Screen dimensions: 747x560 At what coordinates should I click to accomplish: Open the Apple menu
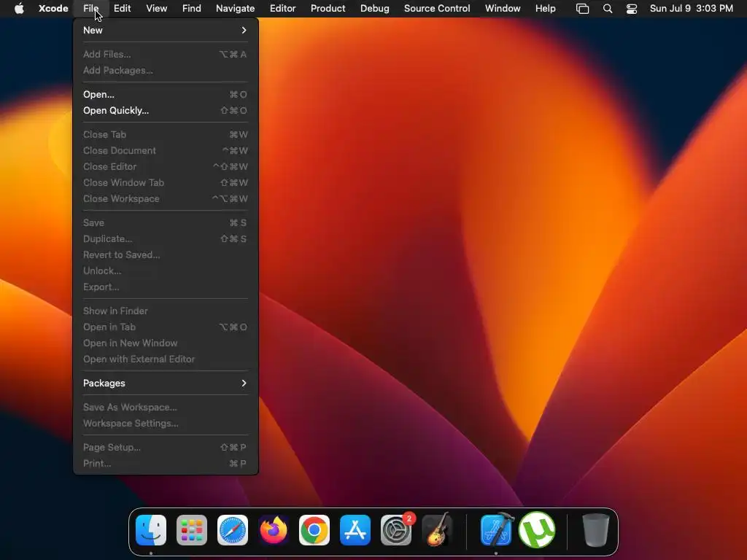19,9
